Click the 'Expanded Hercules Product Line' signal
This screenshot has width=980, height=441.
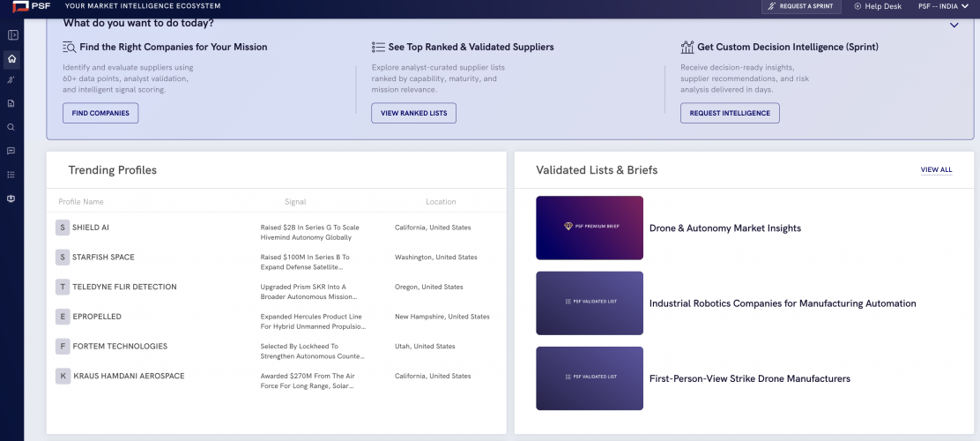pos(313,322)
